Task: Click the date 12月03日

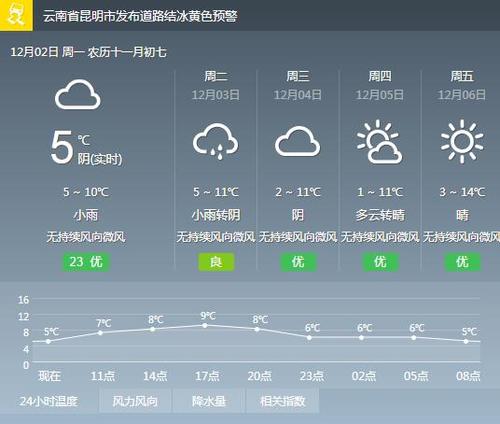Action: 215,95
